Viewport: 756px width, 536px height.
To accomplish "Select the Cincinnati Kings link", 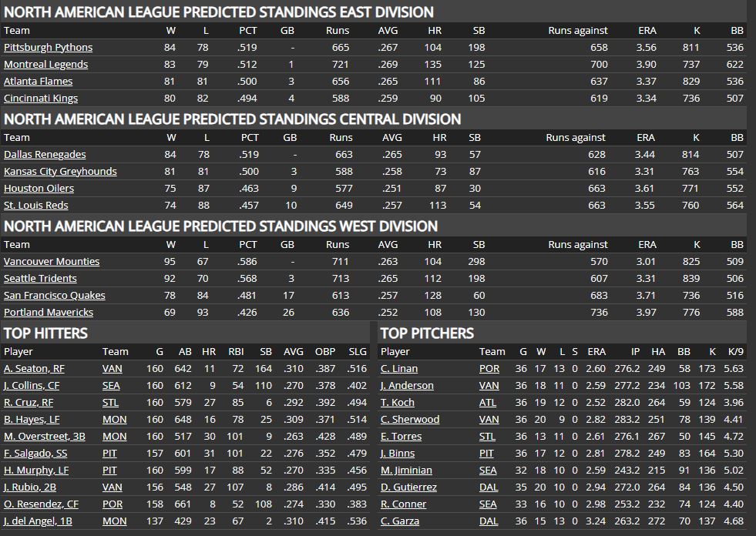I will tap(41, 99).
